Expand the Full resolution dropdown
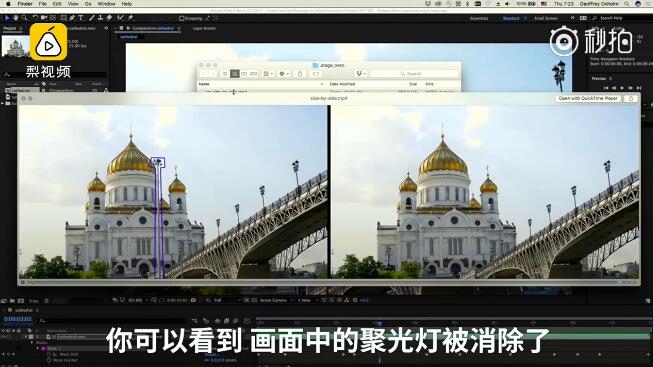Viewport: 653px width, 367px height. pos(227,300)
